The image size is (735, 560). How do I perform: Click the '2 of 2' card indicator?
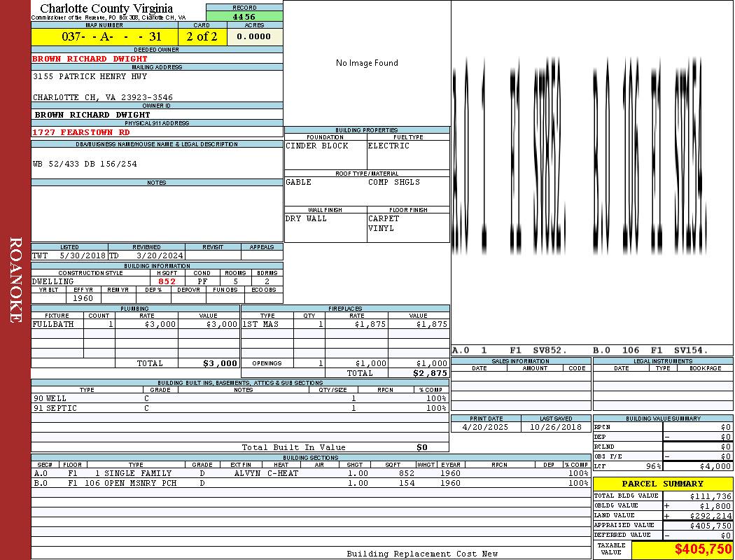coord(202,36)
